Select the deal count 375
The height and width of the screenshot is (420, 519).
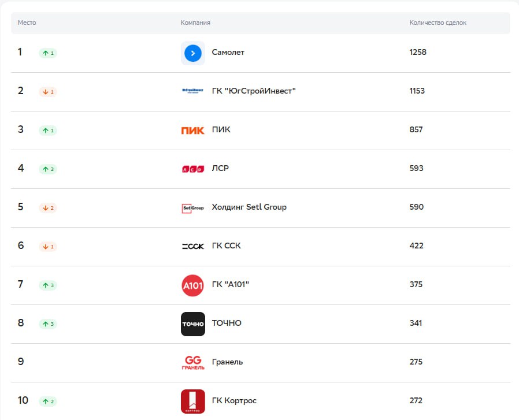tap(416, 284)
